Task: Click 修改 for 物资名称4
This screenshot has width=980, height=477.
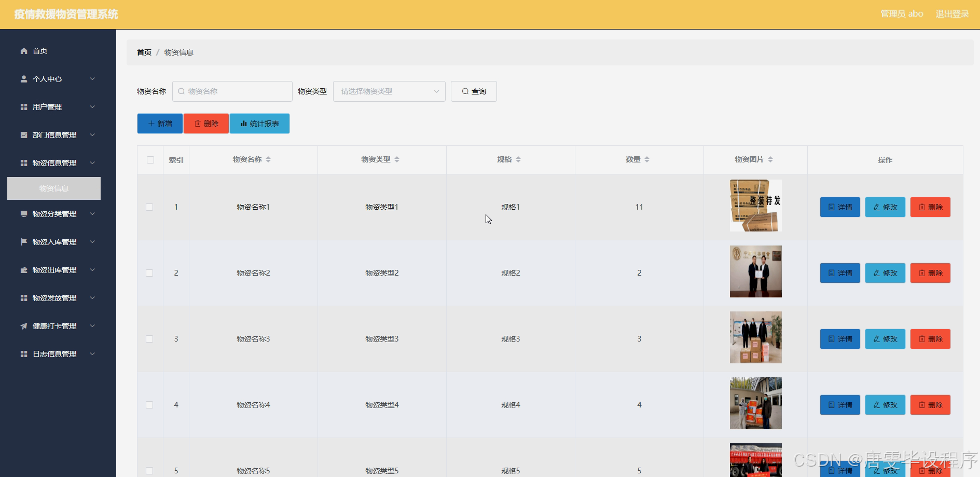Action: (x=885, y=405)
